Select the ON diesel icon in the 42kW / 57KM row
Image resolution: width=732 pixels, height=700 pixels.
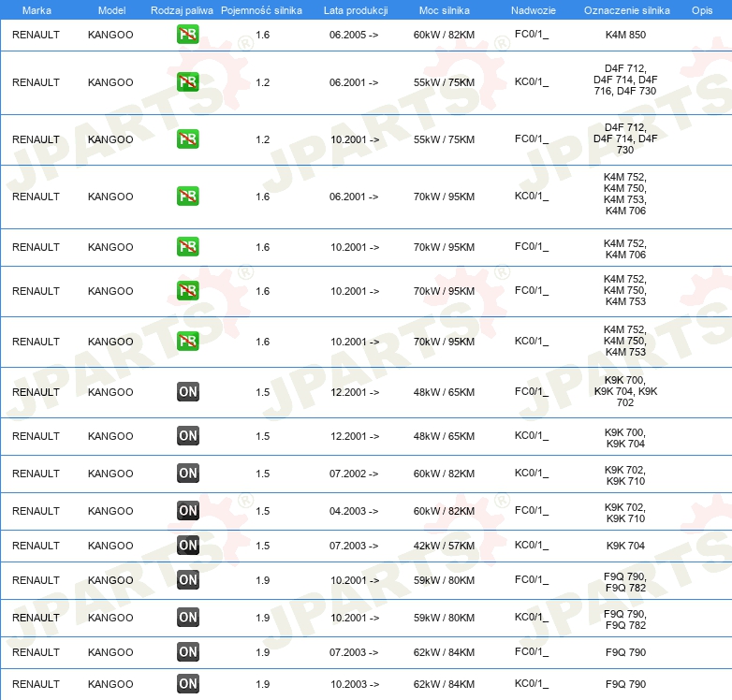click(187, 546)
